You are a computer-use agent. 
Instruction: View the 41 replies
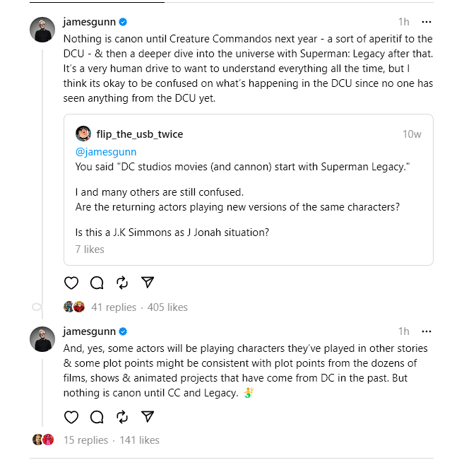pyautogui.click(x=114, y=307)
